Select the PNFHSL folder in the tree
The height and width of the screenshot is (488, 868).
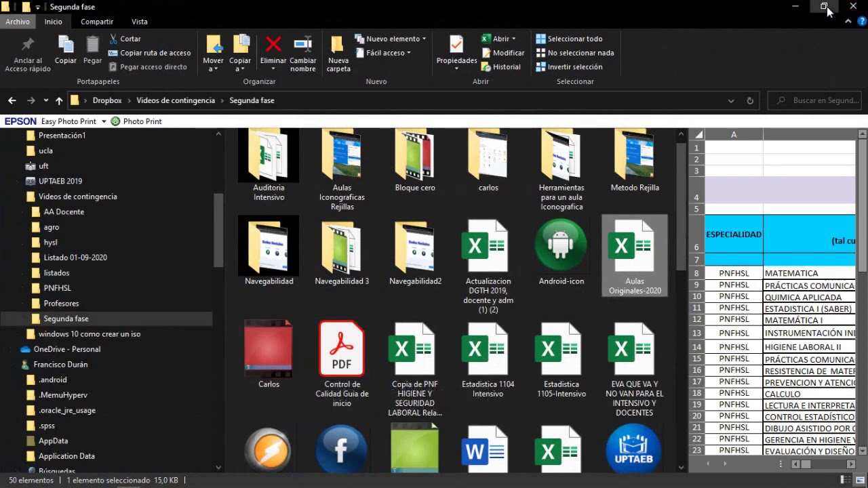click(x=57, y=288)
